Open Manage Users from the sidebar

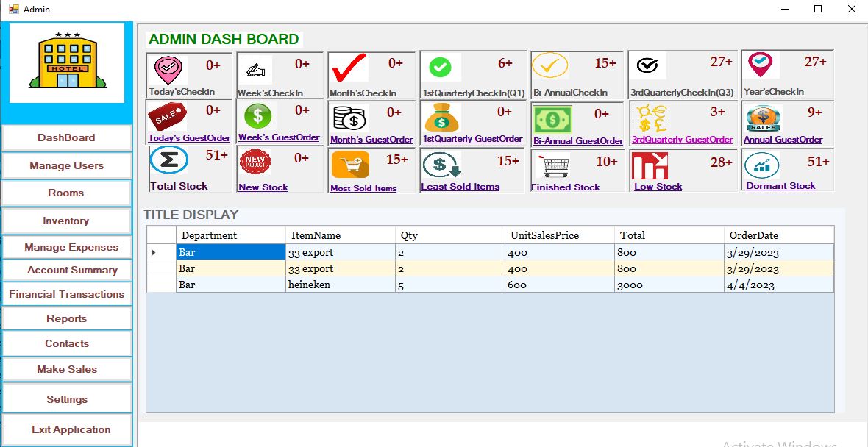point(66,165)
